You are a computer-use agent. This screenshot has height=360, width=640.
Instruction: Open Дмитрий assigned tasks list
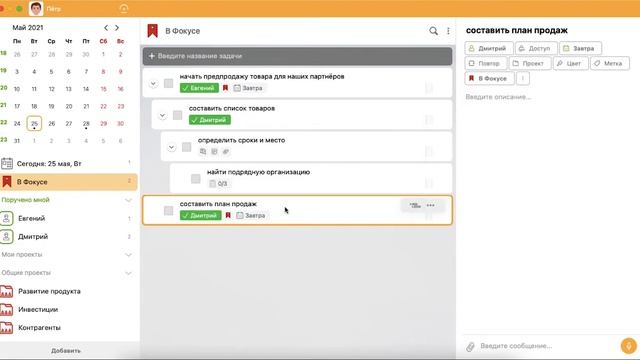tap(69, 236)
